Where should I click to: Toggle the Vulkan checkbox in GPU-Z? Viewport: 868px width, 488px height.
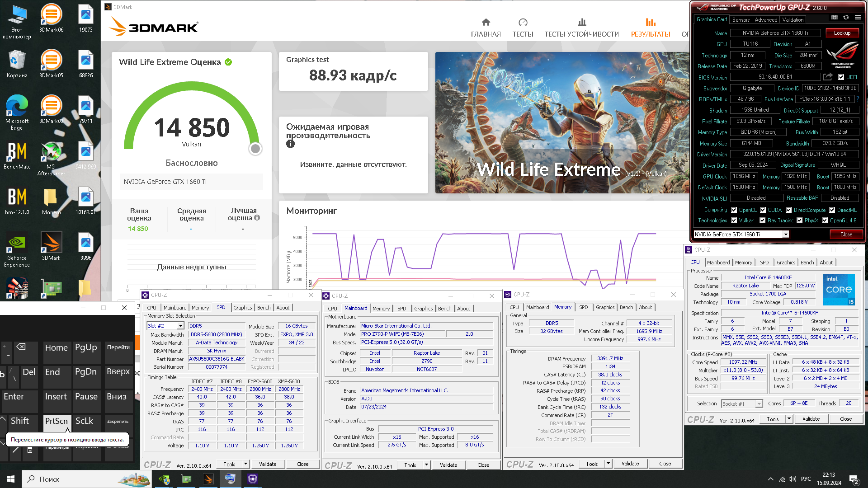point(735,221)
